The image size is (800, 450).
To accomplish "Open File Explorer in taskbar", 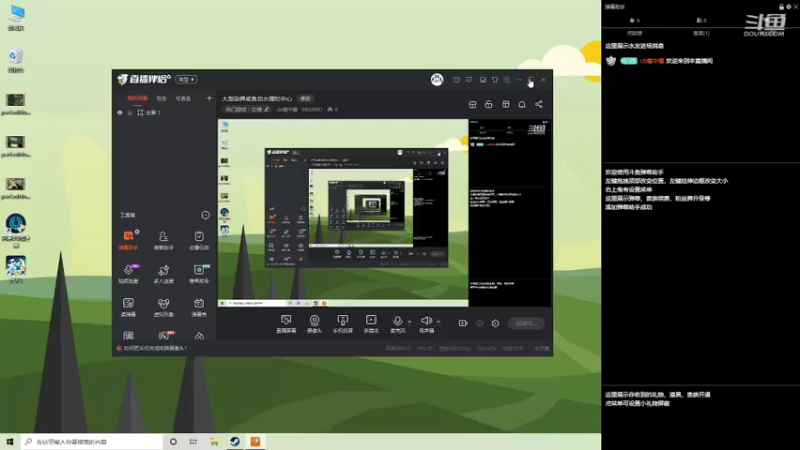I will 214,442.
